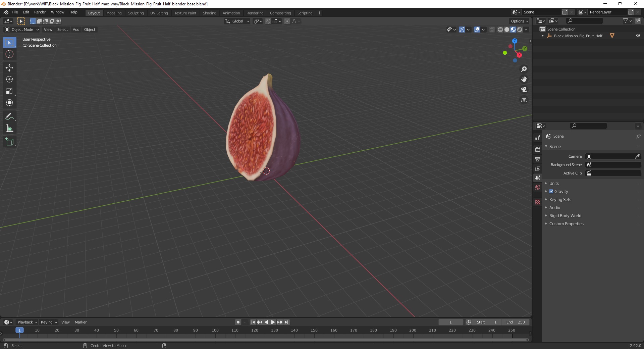The width and height of the screenshot is (644, 349).
Task: Open the Render menu
Action: [40, 12]
